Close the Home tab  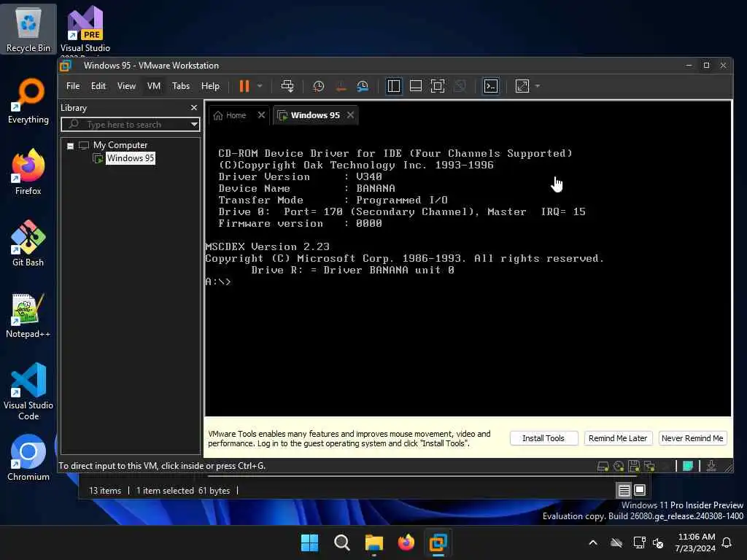tap(261, 114)
